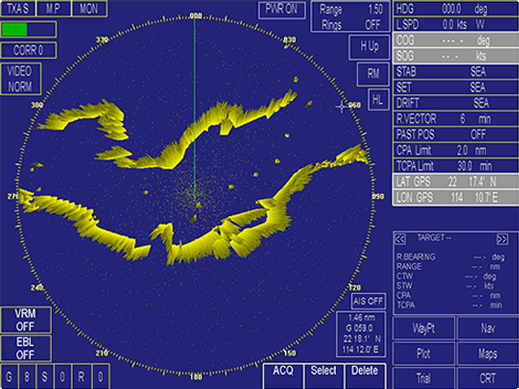Click the R rain clutter control box
This screenshot has width=519, height=389.
tap(81, 377)
